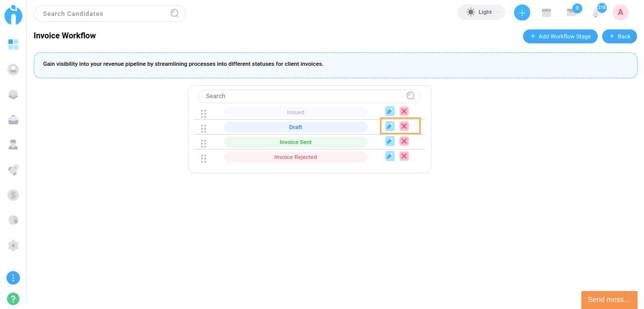
Task: Delete the Invoice Rejected stage
Action: click(404, 156)
